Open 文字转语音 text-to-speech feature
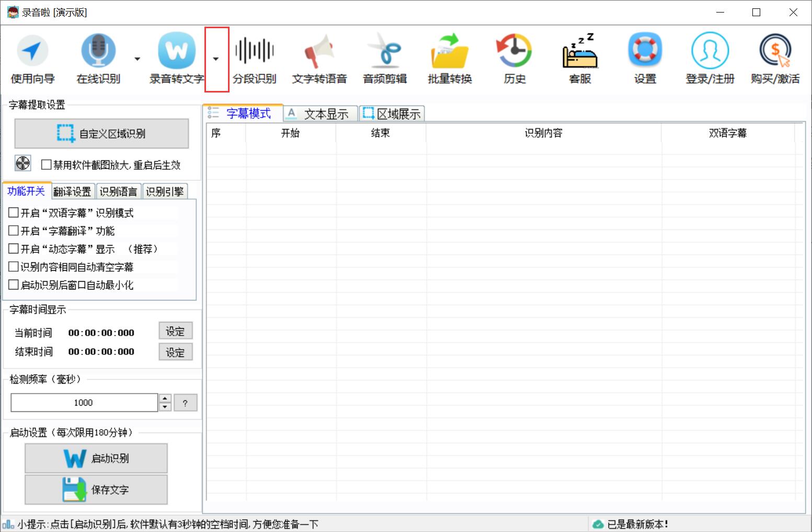 (x=320, y=57)
